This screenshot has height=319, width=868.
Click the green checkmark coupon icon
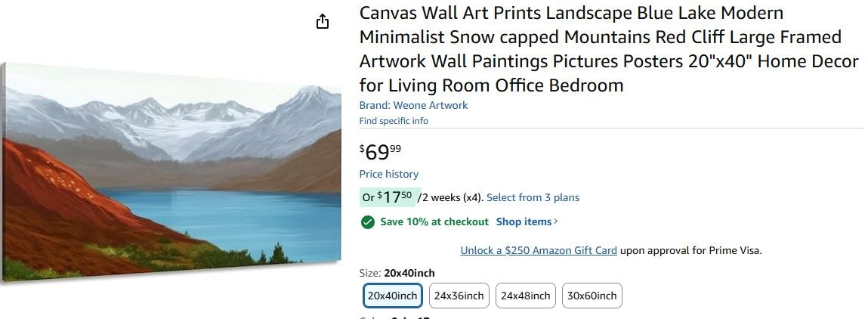pos(368,222)
